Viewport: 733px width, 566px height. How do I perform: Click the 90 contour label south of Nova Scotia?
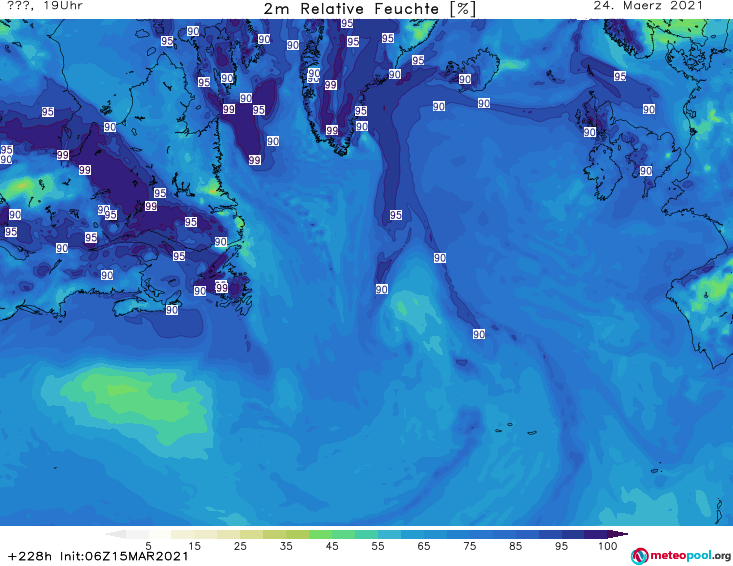[x=172, y=310]
